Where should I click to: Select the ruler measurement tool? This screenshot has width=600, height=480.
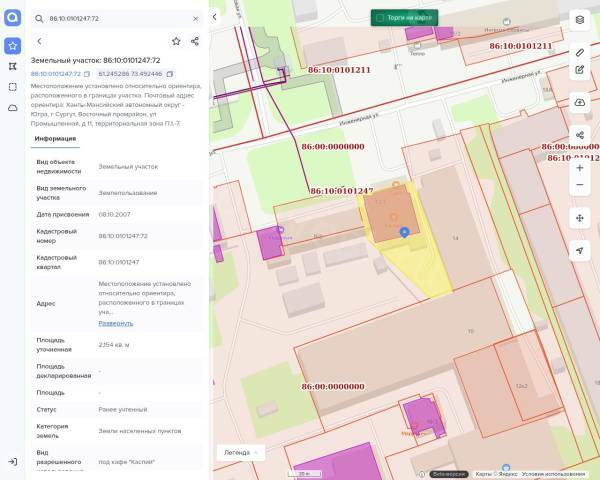580,52
